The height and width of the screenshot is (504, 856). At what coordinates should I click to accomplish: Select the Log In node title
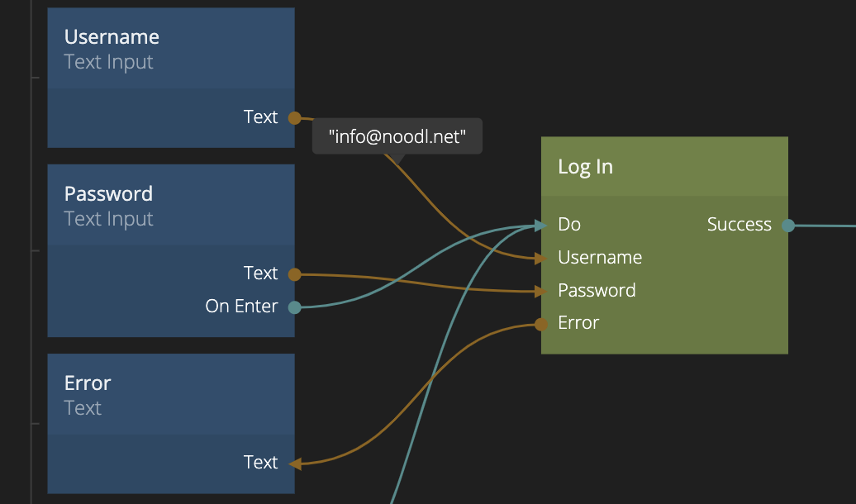(x=585, y=167)
